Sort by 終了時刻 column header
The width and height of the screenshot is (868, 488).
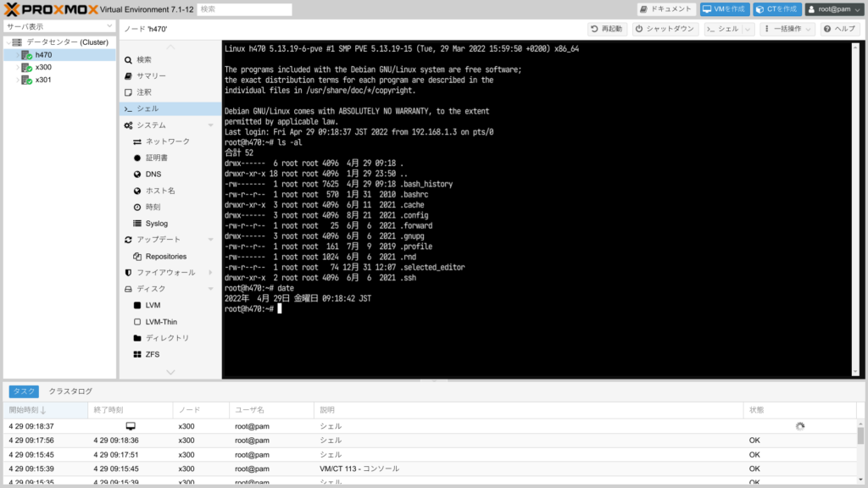click(x=130, y=410)
